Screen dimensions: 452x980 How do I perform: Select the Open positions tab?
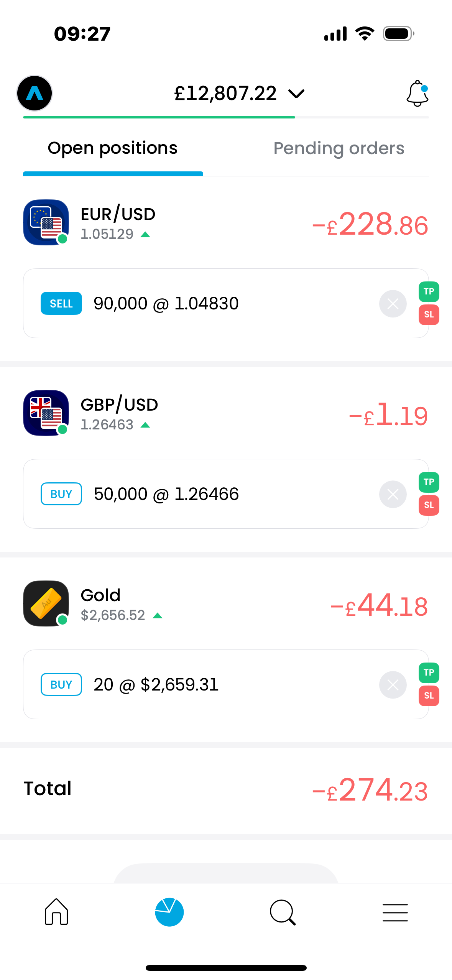(113, 148)
